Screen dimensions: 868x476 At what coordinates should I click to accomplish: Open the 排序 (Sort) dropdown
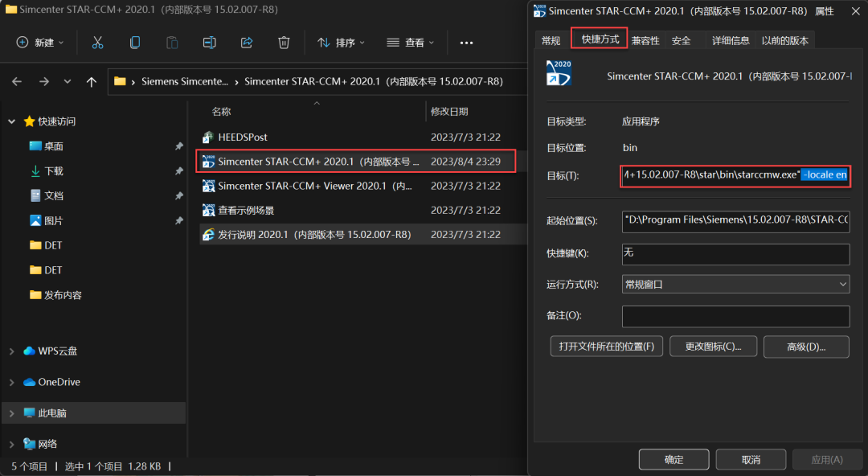[341, 43]
